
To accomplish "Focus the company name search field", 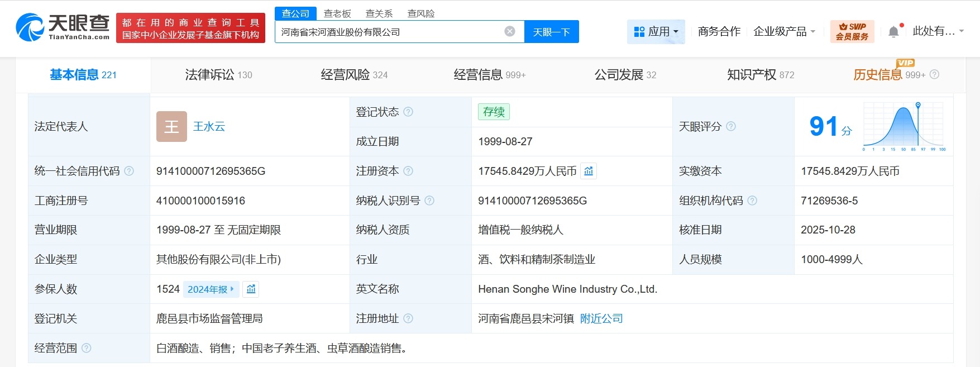I will point(400,32).
